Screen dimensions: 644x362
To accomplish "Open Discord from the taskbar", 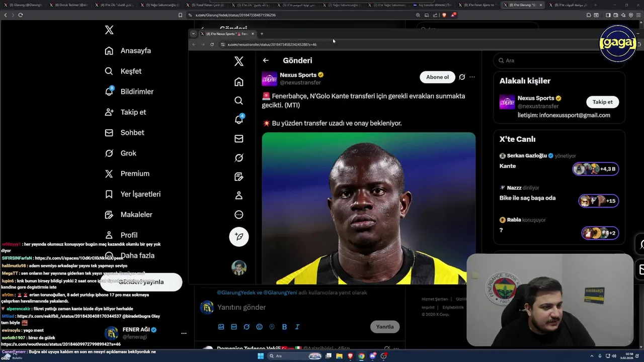I will [x=373, y=356].
